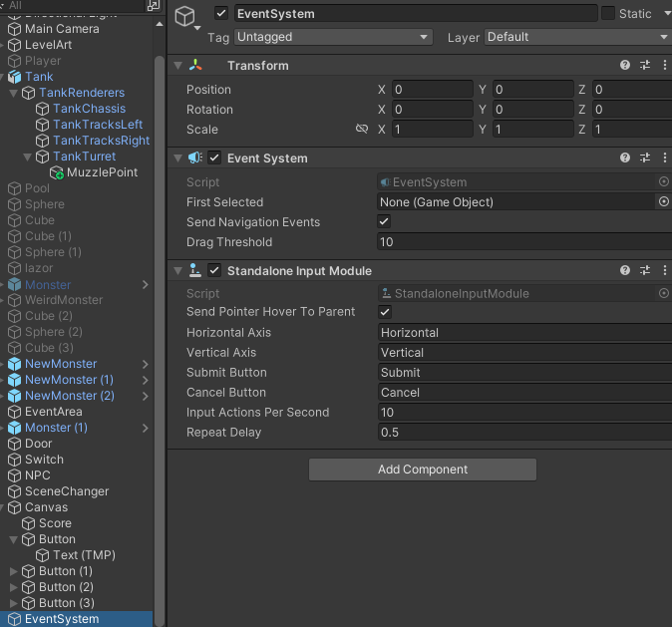Click the Tank prefab icon in Hierarchy

[x=14, y=77]
